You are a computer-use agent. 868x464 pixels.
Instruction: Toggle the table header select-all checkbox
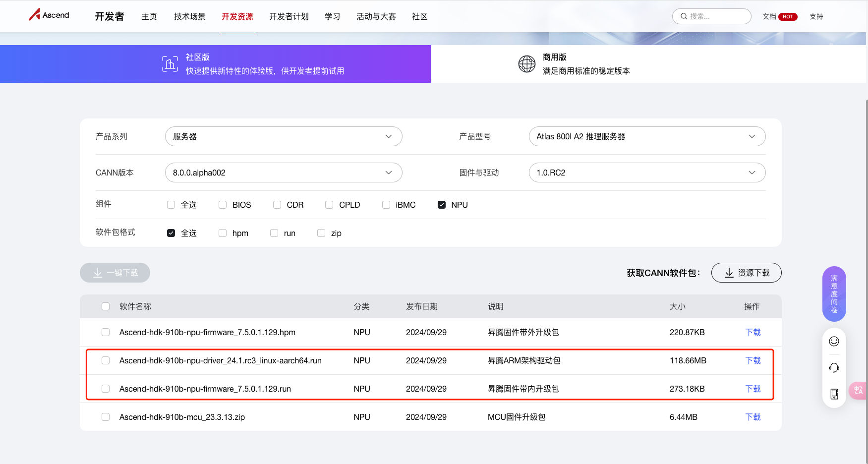106,306
